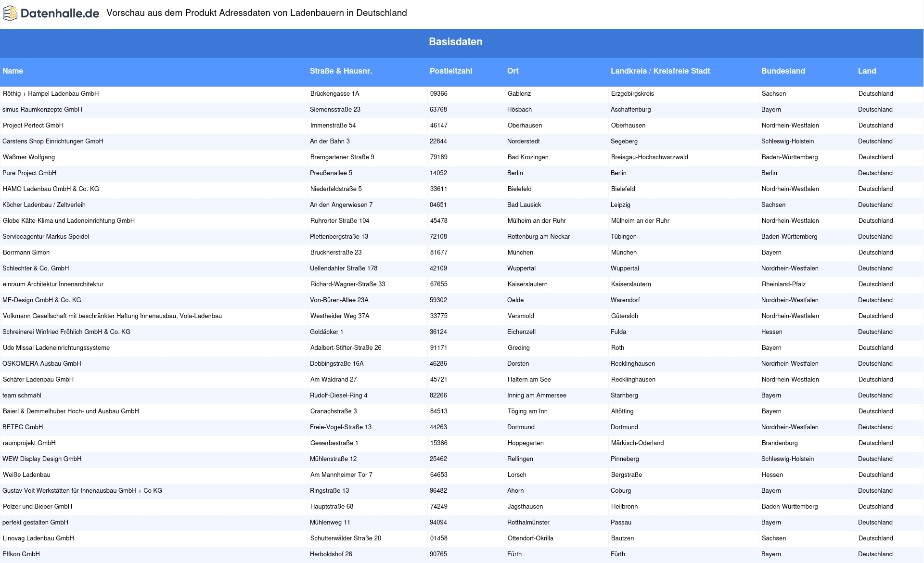Select address Schutterwälder Straße 20
924x563 pixels.
(x=346, y=538)
